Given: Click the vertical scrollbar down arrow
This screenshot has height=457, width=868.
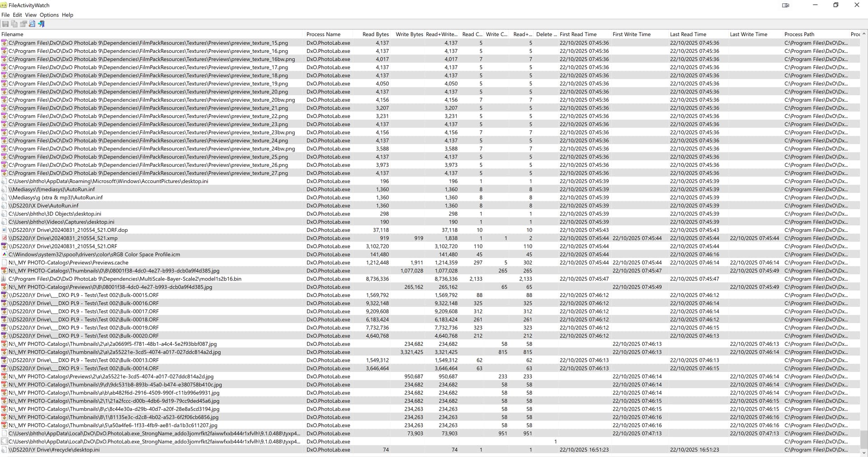Looking at the screenshot, I should coord(864,452).
